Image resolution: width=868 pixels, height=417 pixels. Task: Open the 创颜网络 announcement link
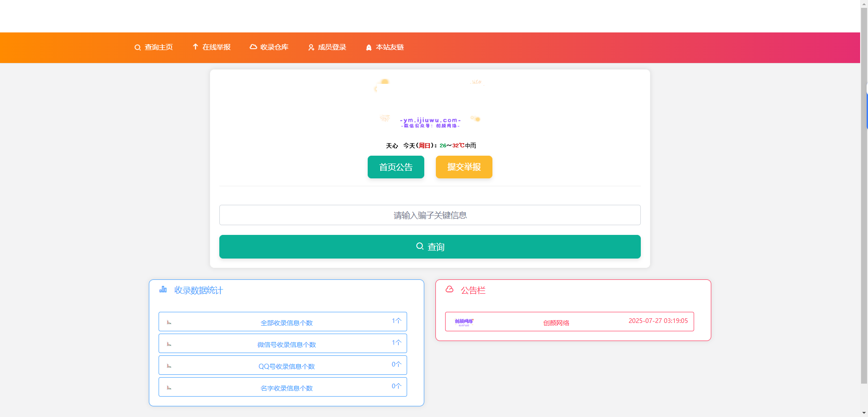pyautogui.click(x=556, y=323)
